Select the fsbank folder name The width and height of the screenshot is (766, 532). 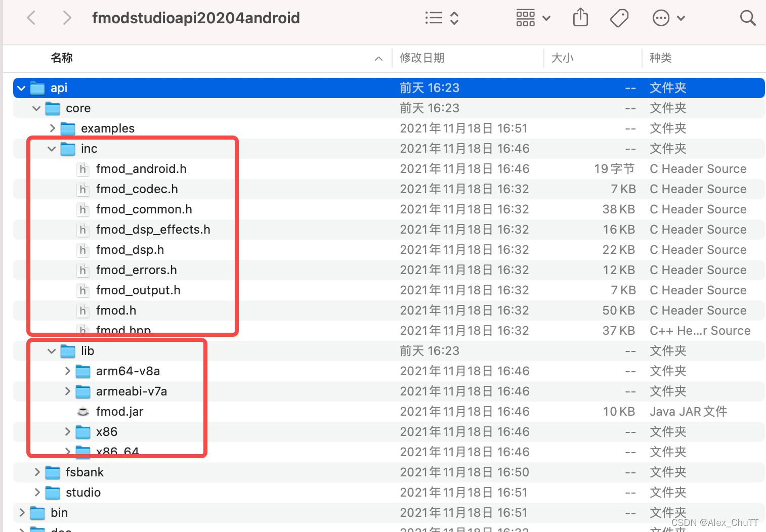pos(84,472)
